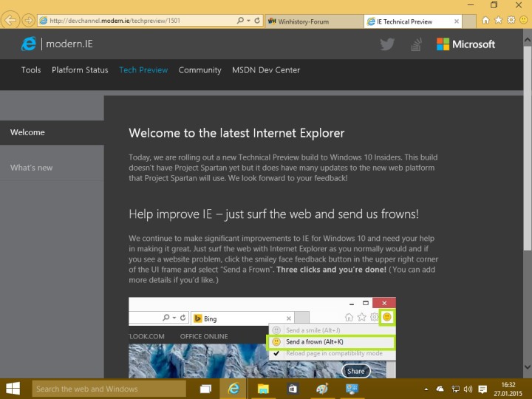Open the Paint palette taskbar icon
The width and height of the screenshot is (532, 399).
322,389
